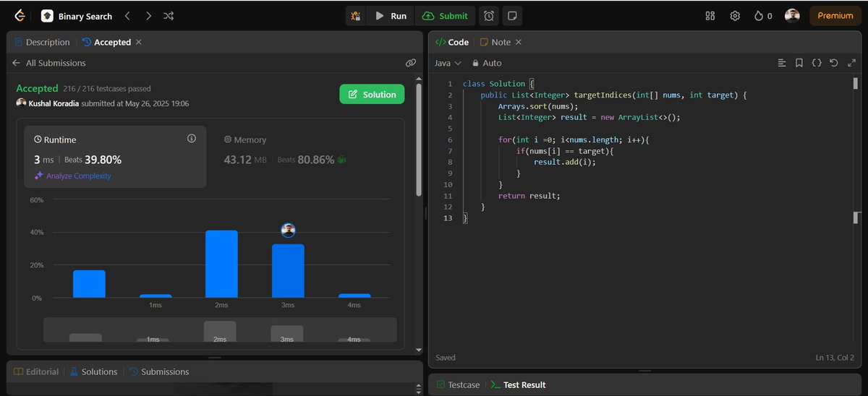Click the "return result;" code line

tap(529, 196)
